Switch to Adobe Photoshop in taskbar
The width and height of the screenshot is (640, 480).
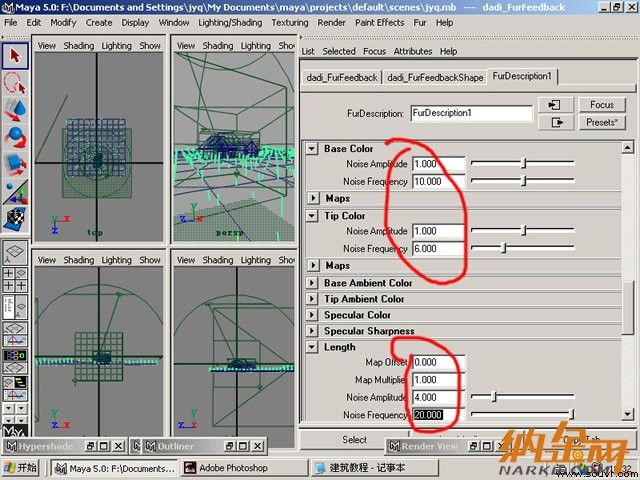point(244,468)
